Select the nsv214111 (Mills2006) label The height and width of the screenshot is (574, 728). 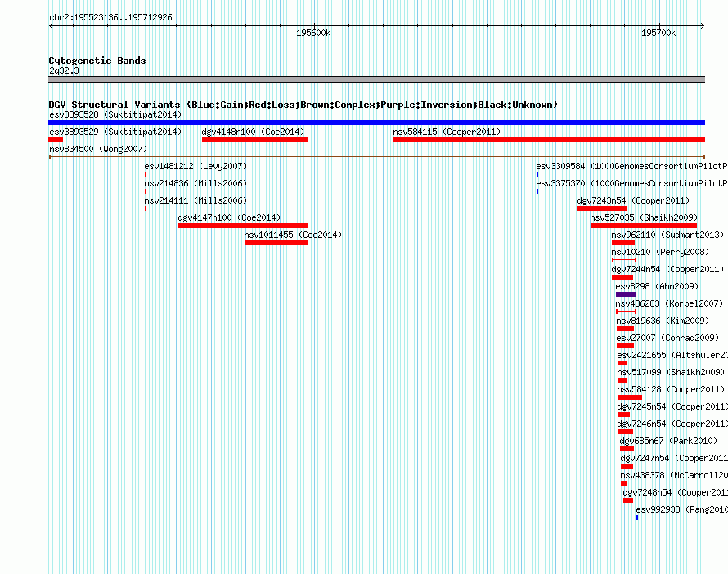pos(195,200)
